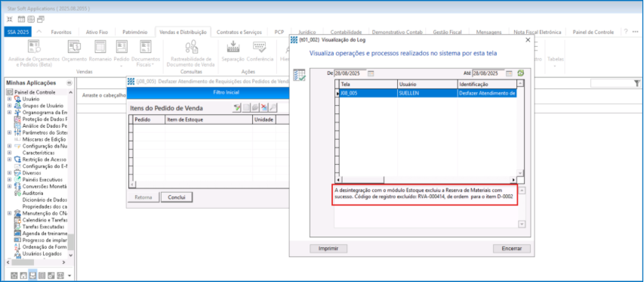Expand the Parâmetros do Sistema node
Image resolution: width=644 pixels, height=282 pixels.
9,132
